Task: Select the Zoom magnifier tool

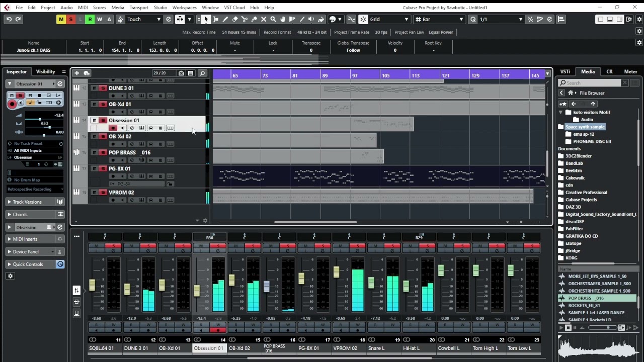Action: [273, 19]
